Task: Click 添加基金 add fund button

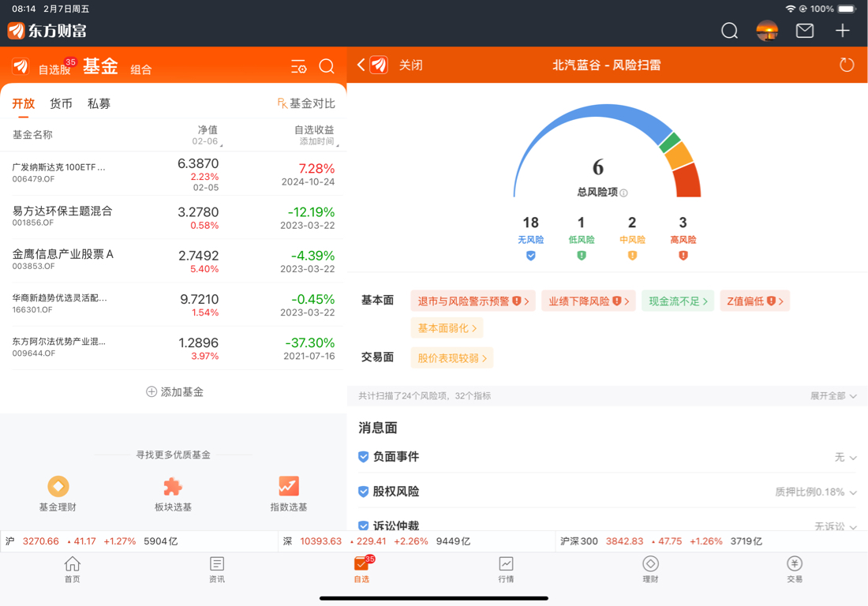Action: click(x=174, y=392)
